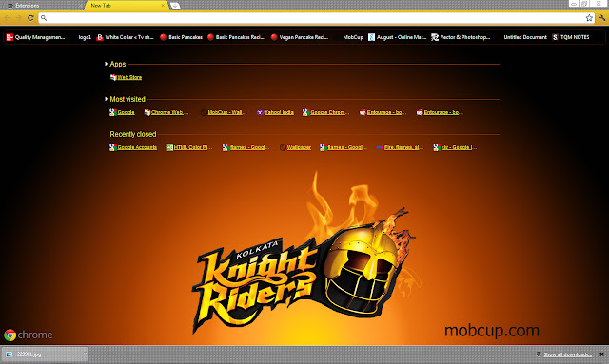Open the Untitled Document bookmark
This screenshot has height=364, width=609.
click(525, 37)
